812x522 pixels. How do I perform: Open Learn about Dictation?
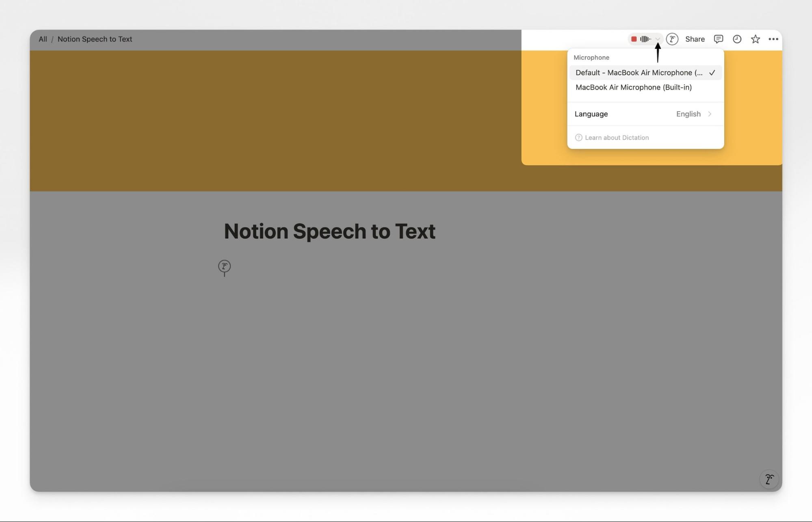coord(616,137)
